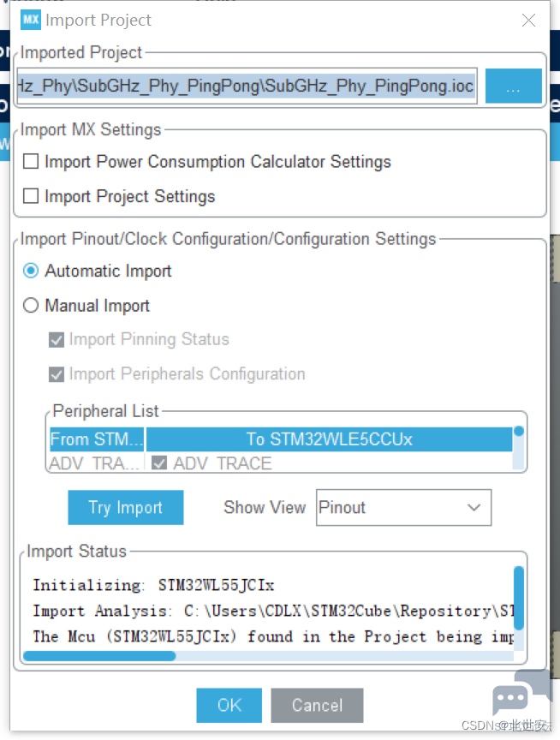Viewport: 560px width, 740px height.
Task: Click the Import Status vertical scrollbar
Action: [519, 609]
